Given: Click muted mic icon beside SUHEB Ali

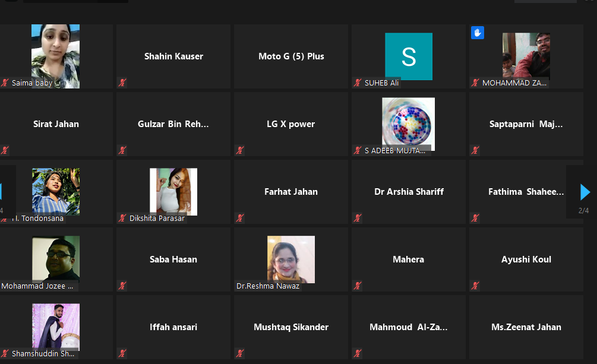Looking at the screenshot, I should [x=358, y=83].
